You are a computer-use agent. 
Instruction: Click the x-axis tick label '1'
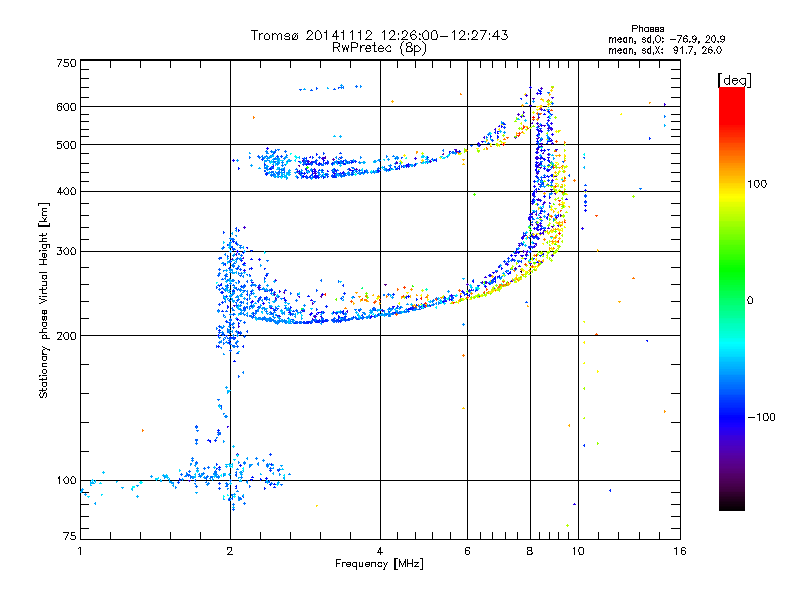coord(80,551)
